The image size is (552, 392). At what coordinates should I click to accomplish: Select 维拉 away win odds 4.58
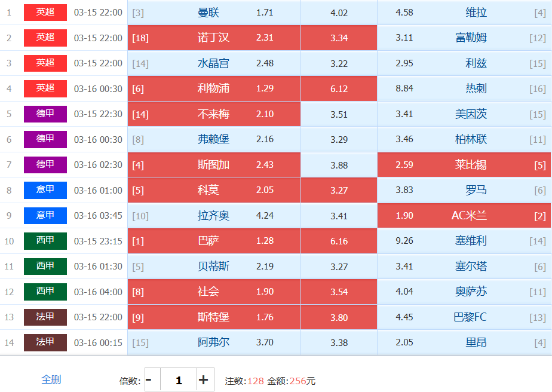pyautogui.click(x=464, y=13)
